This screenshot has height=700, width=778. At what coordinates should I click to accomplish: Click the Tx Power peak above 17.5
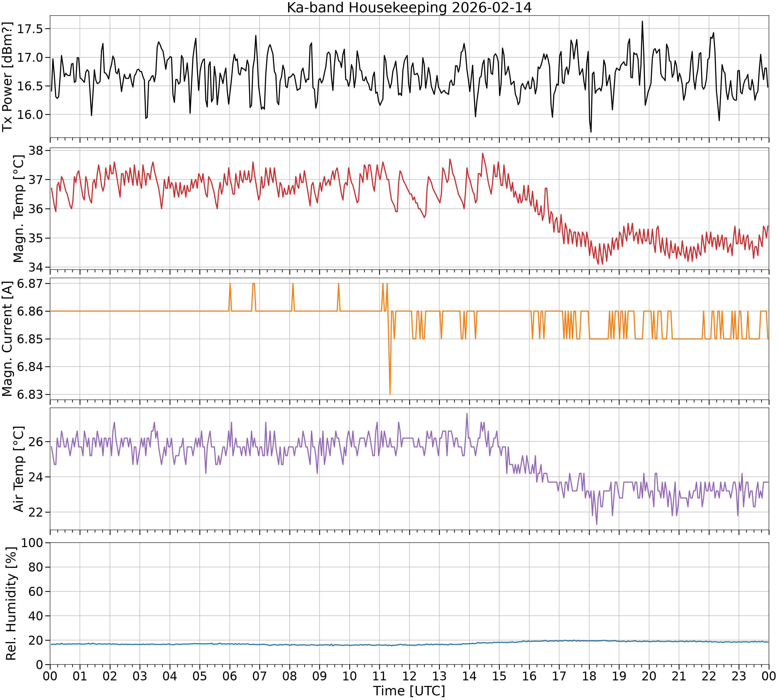click(642, 22)
